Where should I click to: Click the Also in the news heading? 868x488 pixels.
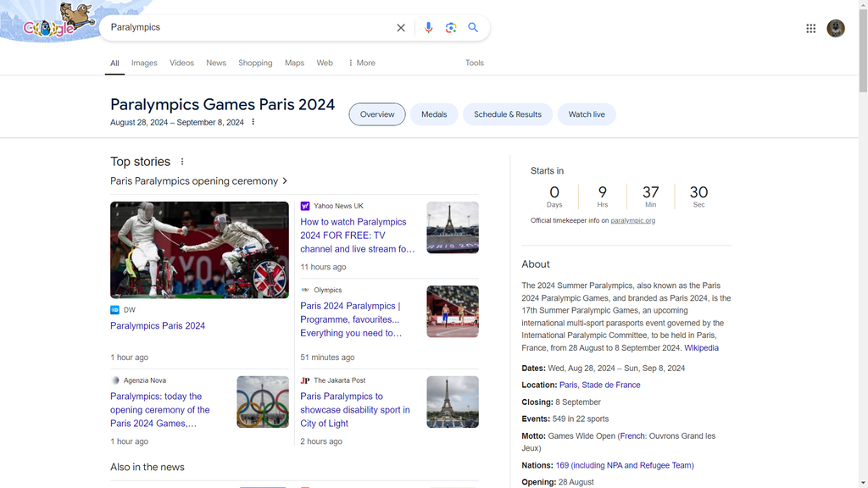pos(147,467)
